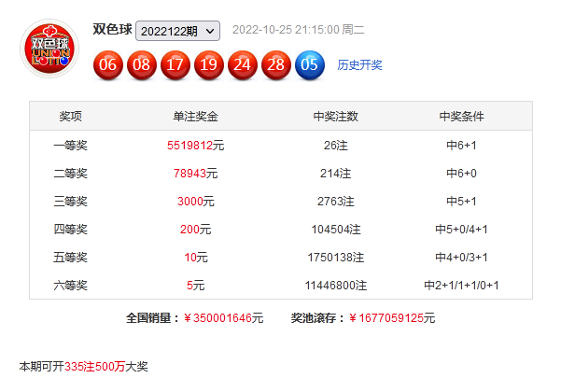
Task: Click the condition 中2+1/1+1/0+1
Action: pyautogui.click(x=461, y=286)
